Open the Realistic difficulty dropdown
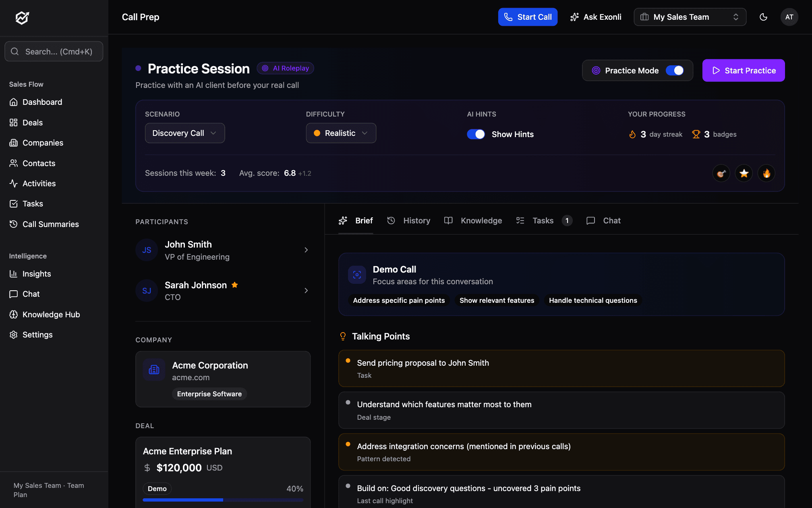812x508 pixels. (x=341, y=133)
